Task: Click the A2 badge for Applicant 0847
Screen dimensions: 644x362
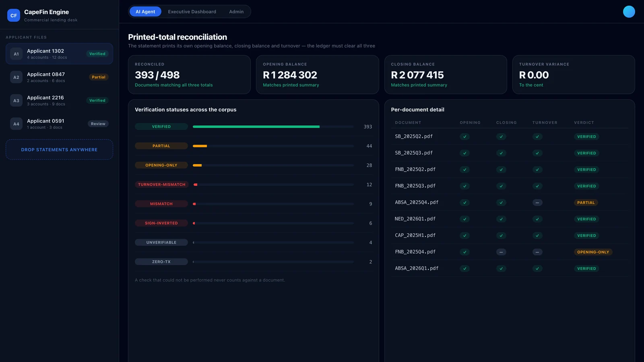Action: pos(16,77)
